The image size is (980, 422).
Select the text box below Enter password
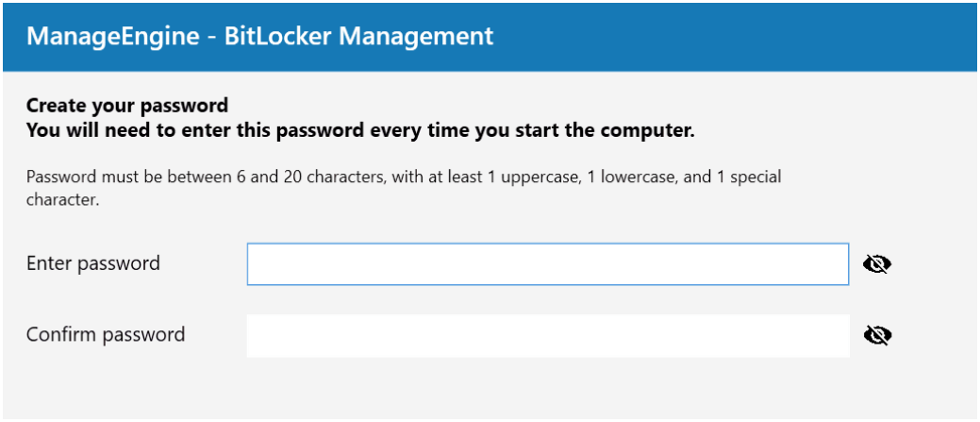tap(547, 335)
